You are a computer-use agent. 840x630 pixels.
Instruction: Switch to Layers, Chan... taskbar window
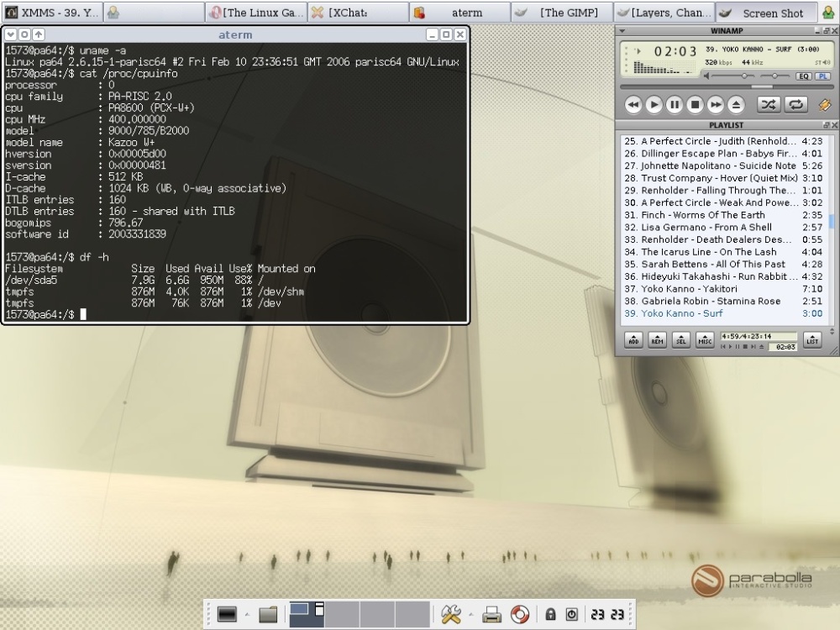point(664,13)
